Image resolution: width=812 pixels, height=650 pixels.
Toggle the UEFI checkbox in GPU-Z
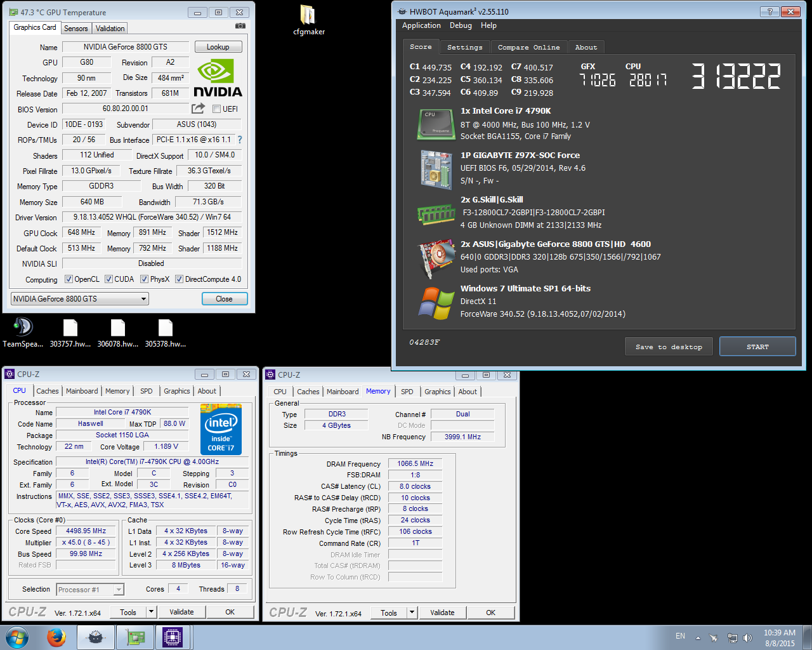[x=216, y=109]
